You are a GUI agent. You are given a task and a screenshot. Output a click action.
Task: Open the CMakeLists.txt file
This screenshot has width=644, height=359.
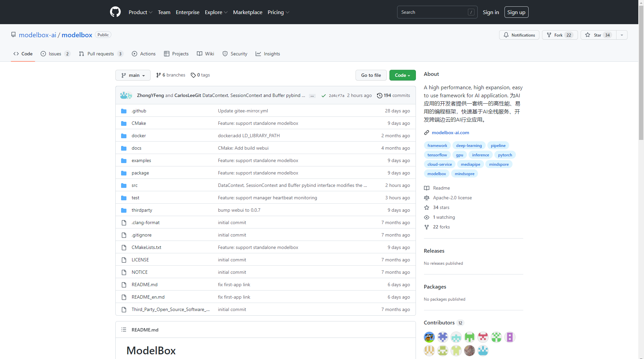146,248
